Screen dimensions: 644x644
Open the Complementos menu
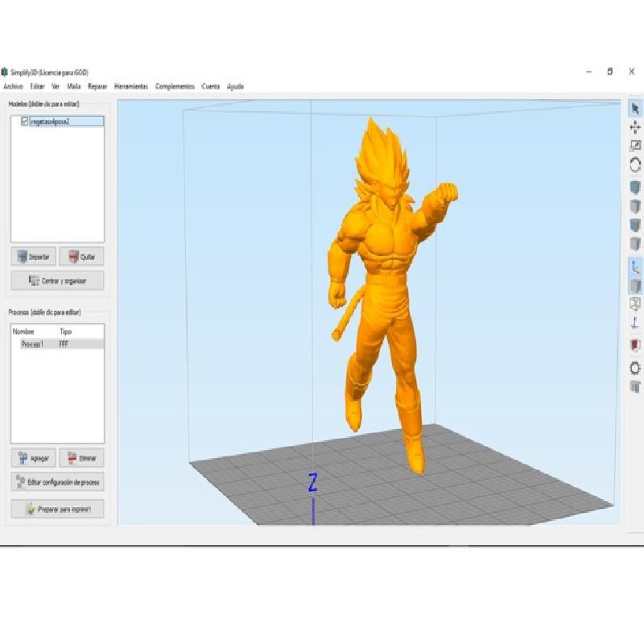coord(175,86)
